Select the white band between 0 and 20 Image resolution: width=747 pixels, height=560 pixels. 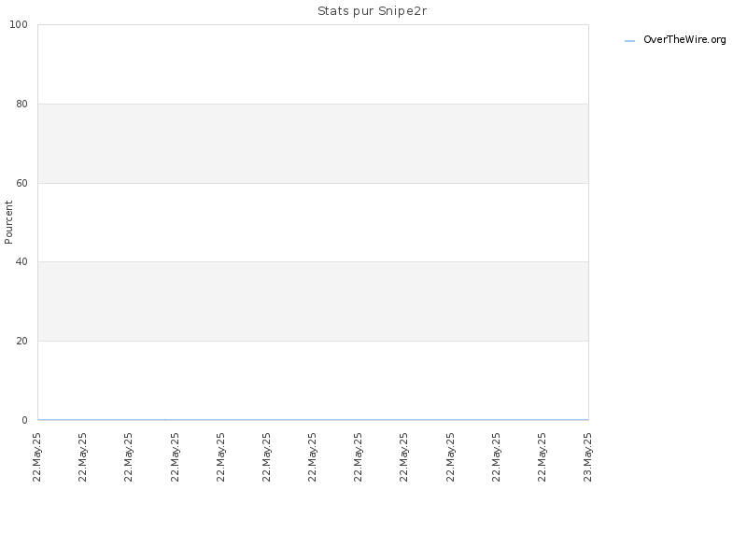click(x=313, y=380)
